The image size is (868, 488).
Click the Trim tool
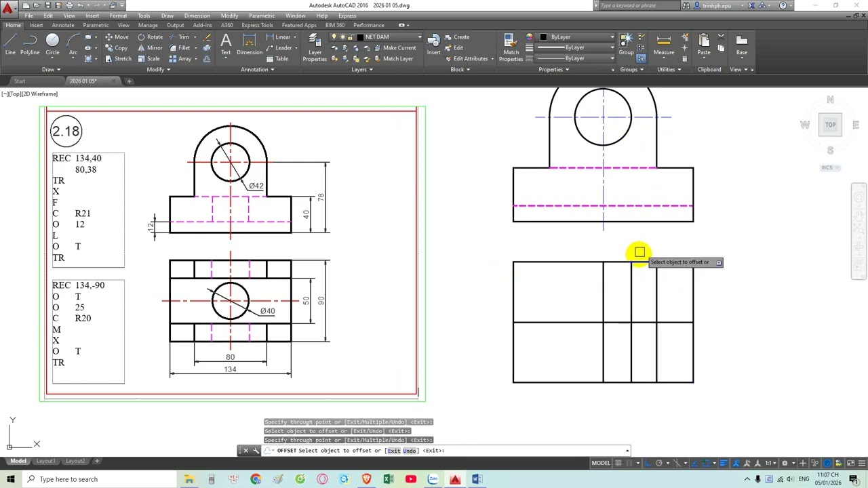point(180,37)
